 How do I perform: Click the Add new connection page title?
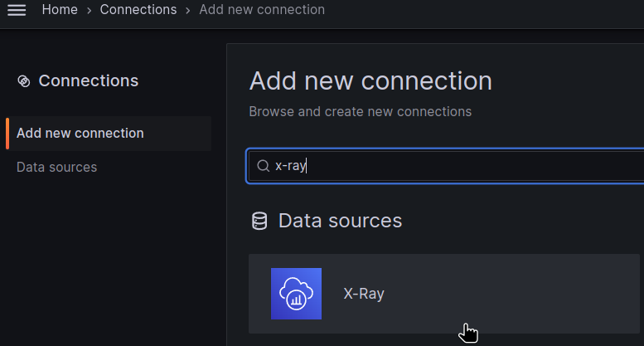tap(370, 81)
